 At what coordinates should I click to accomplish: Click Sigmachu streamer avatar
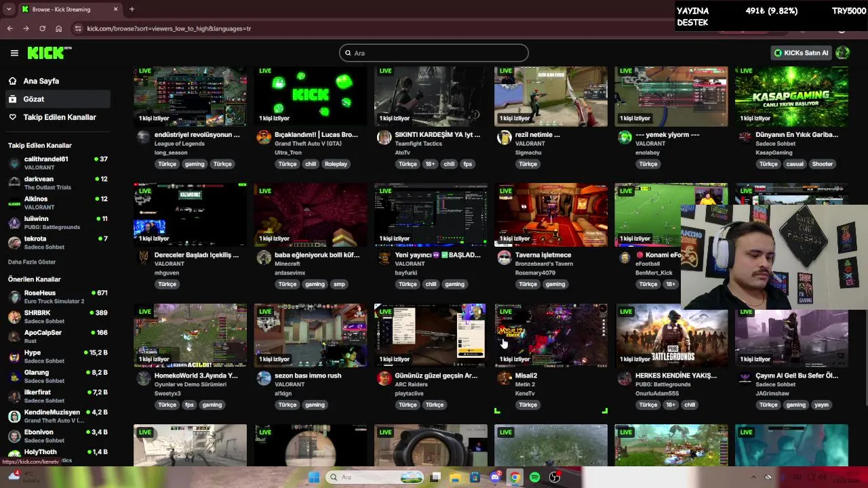[504, 138]
